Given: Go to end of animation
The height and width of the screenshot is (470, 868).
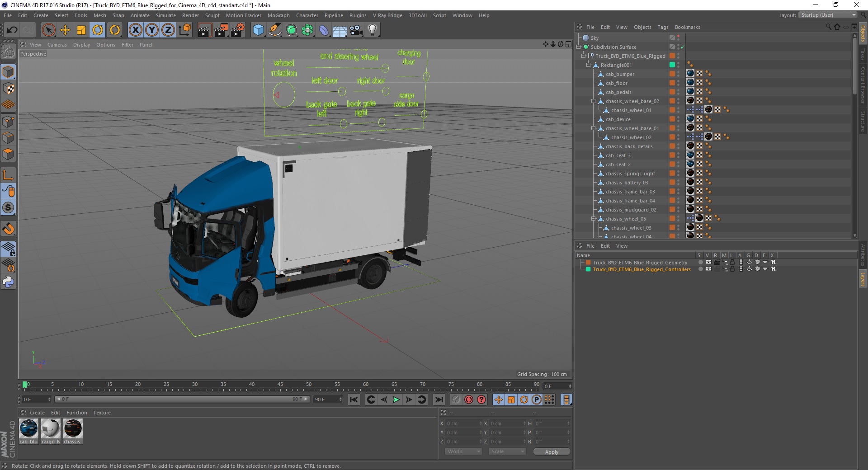Looking at the screenshot, I should click(439, 399).
